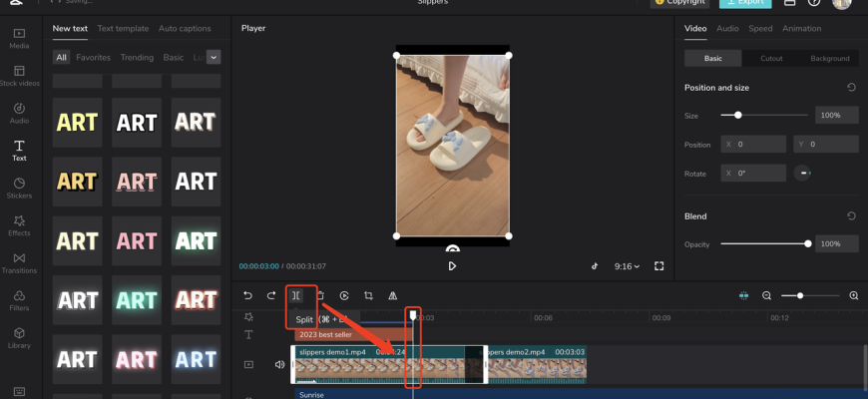Screen dimensions: 868x399
Task: Enter fullscreen preview in the player
Action: pyautogui.click(x=658, y=266)
